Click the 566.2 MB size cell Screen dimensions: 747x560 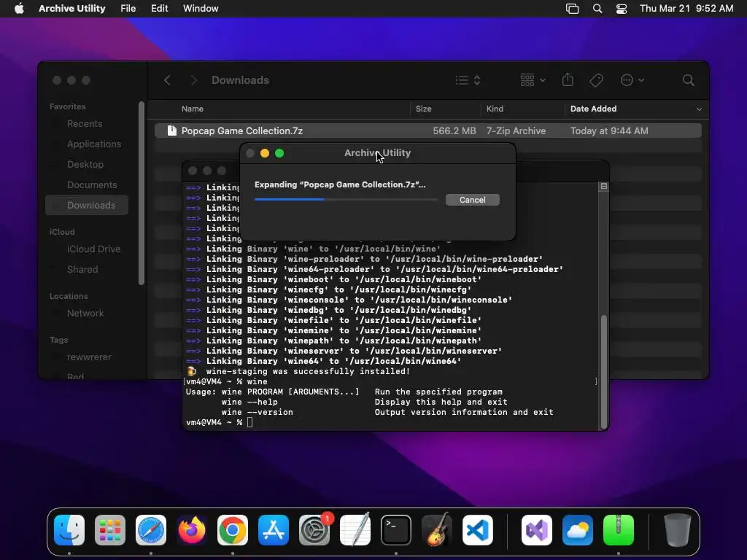point(454,131)
